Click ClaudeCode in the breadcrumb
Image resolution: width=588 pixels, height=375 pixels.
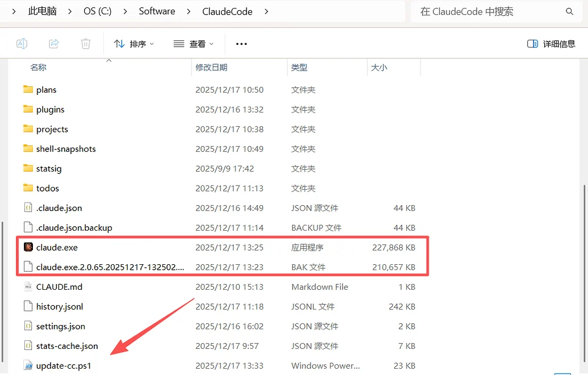tap(227, 11)
